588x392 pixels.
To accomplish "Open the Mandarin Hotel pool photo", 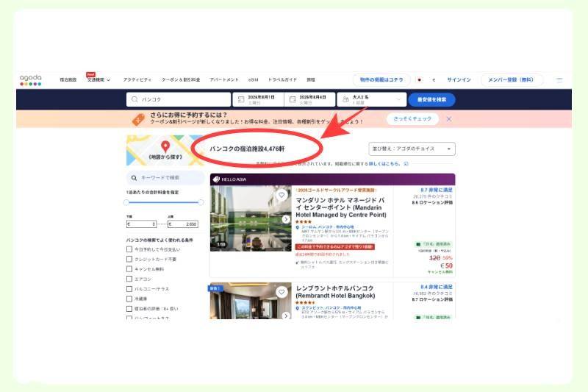I will (x=251, y=218).
